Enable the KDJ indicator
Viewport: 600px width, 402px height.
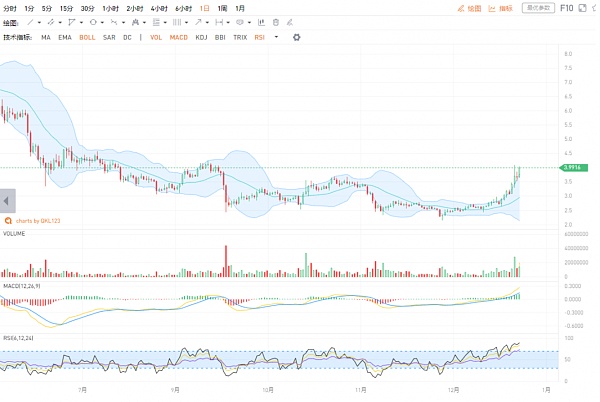(201, 37)
